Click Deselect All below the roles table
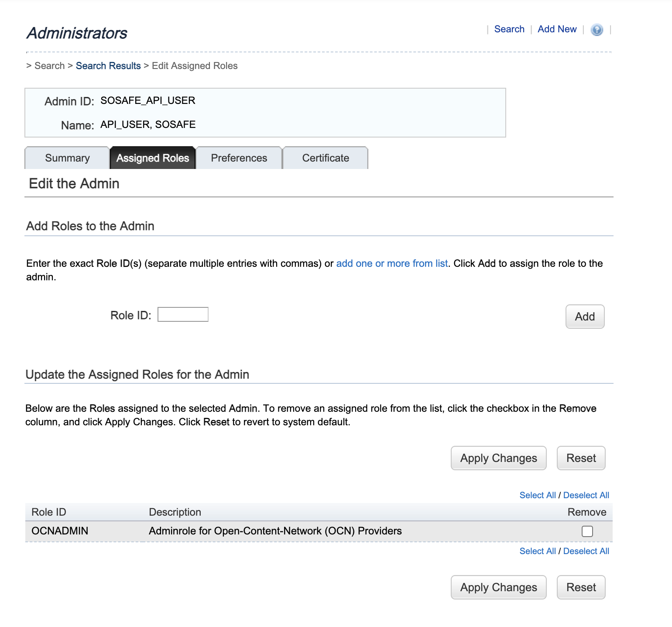The height and width of the screenshot is (627, 672). click(x=586, y=551)
